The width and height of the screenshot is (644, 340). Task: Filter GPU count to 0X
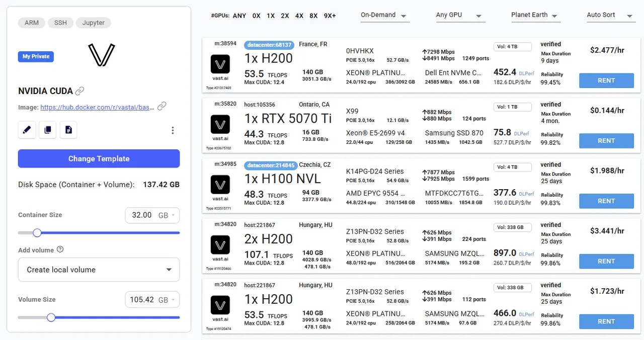257,16
